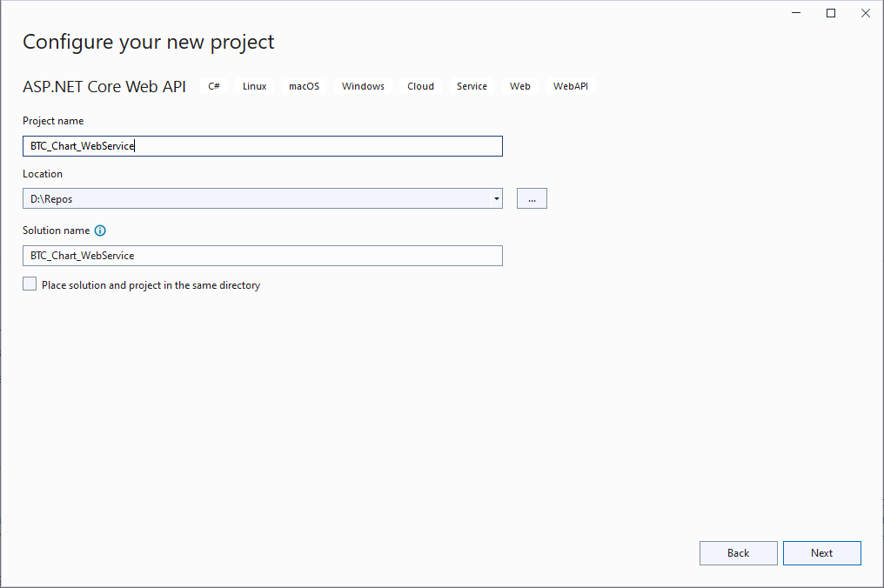Focus the Solution name input field

tap(262, 256)
